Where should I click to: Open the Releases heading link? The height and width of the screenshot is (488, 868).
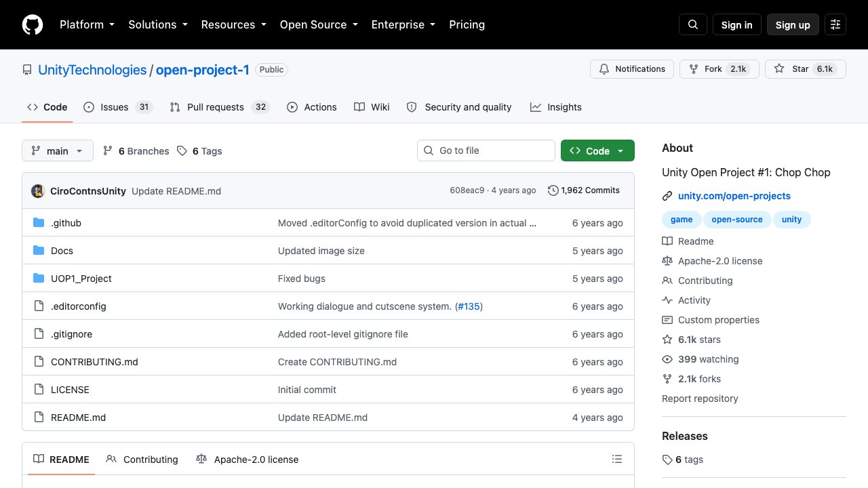pos(685,436)
